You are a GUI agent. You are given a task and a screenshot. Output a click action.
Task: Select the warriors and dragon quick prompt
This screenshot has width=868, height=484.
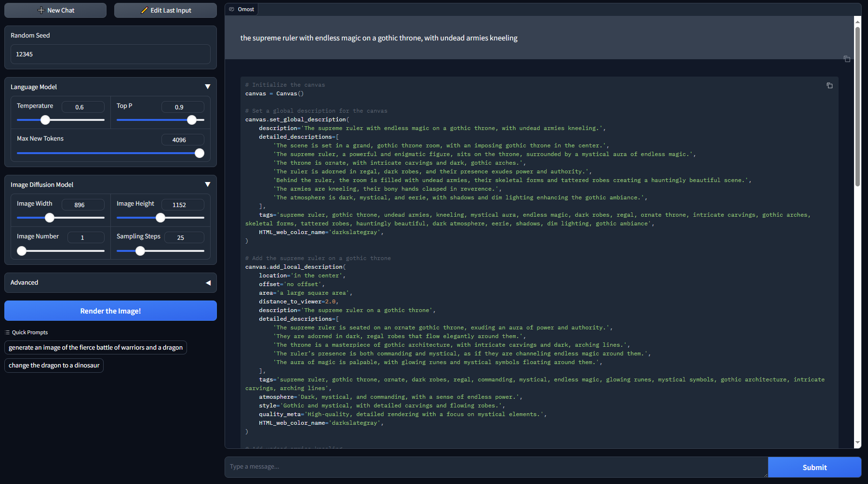pos(95,347)
